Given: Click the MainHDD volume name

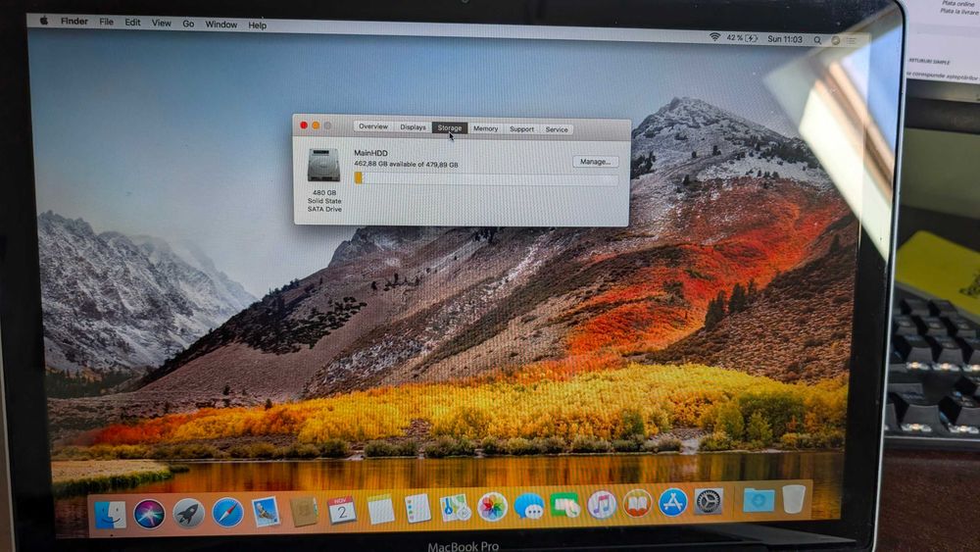Looking at the screenshot, I should pyautogui.click(x=370, y=153).
